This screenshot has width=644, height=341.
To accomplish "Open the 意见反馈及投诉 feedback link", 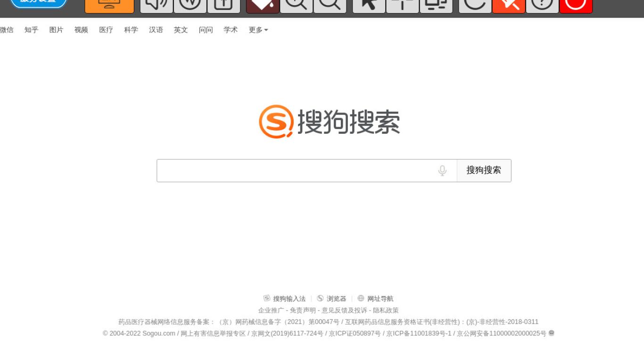I will (344, 310).
